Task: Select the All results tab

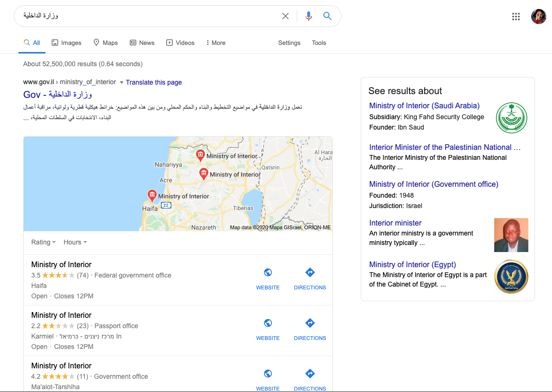Action: [32, 43]
